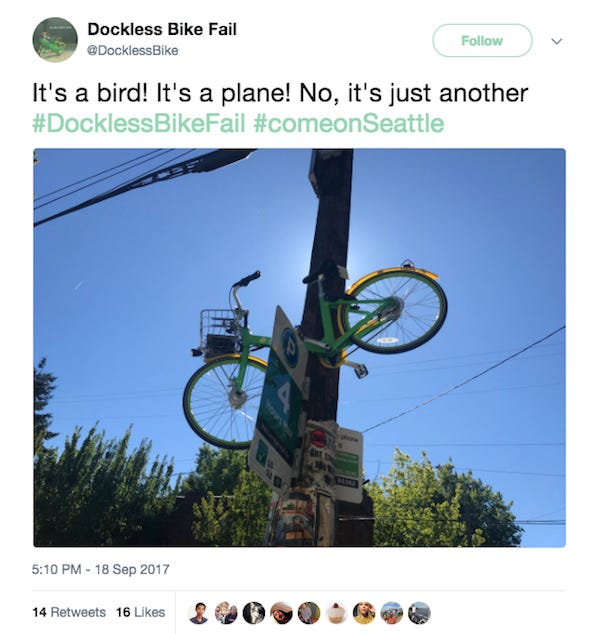Screen dimensions: 600x634
Task: Open the @DocklessBike handle
Action: click(133, 51)
